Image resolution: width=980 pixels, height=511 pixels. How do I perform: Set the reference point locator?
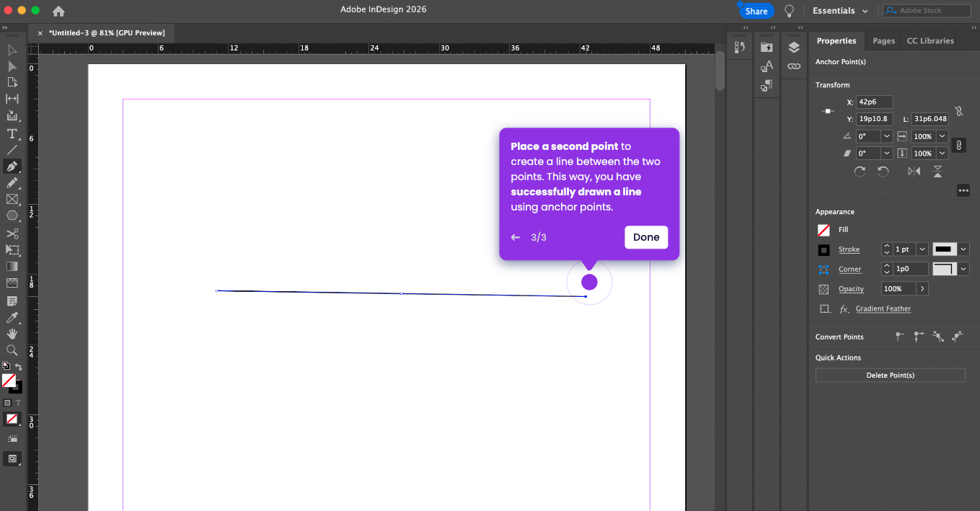pyautogui.click(x=828, y=111)
